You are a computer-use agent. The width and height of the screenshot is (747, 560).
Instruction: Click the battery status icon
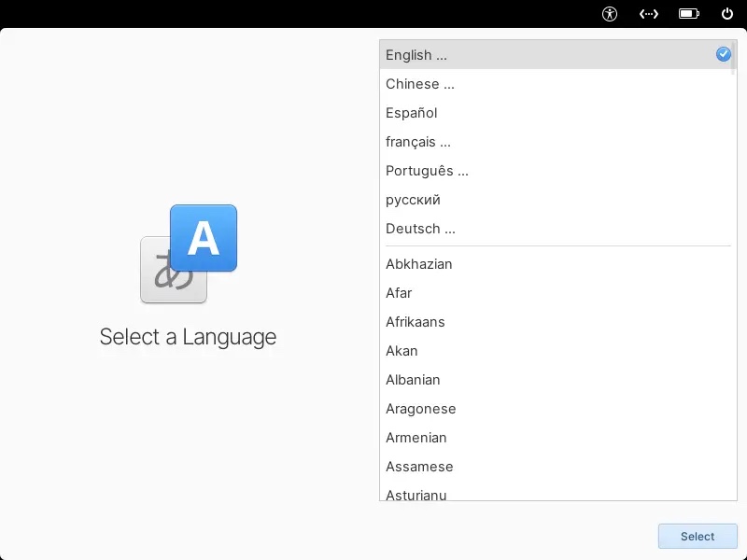689,14
